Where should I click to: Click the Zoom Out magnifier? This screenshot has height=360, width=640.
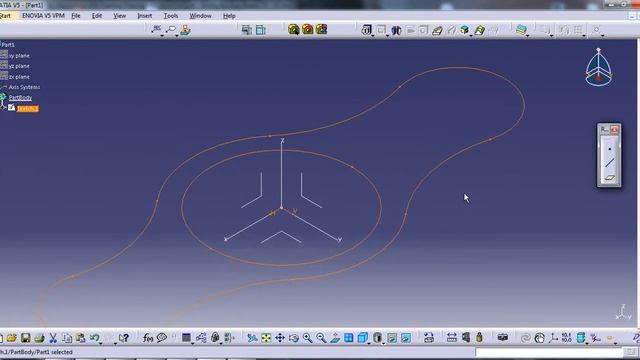pos(321,338)
